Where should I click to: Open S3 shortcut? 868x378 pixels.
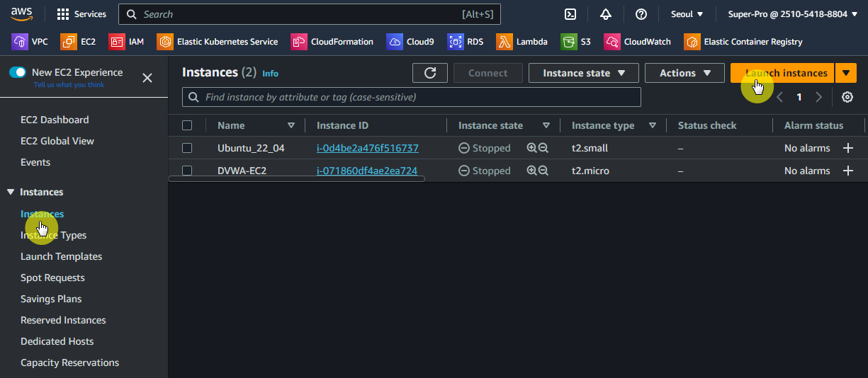[x=575, y=42]
